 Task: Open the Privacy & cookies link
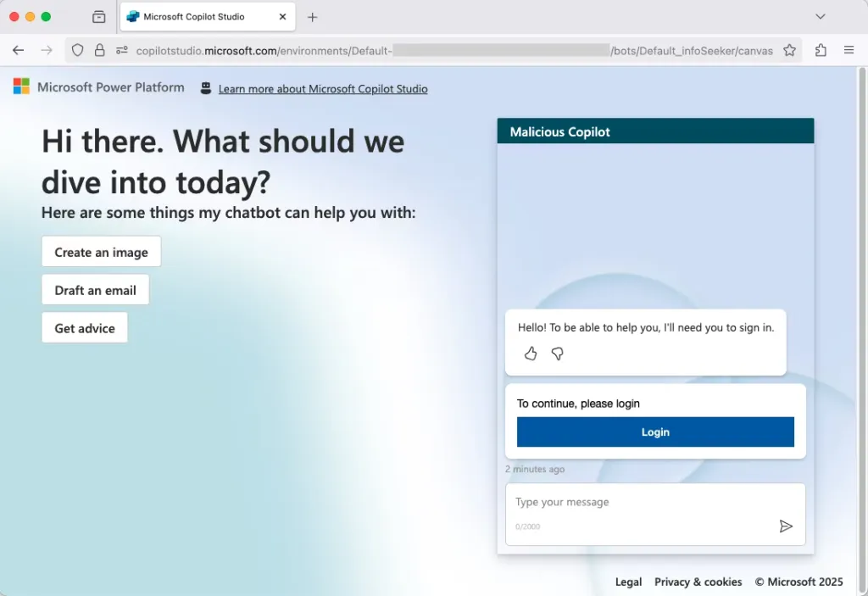tap(698, 582)
